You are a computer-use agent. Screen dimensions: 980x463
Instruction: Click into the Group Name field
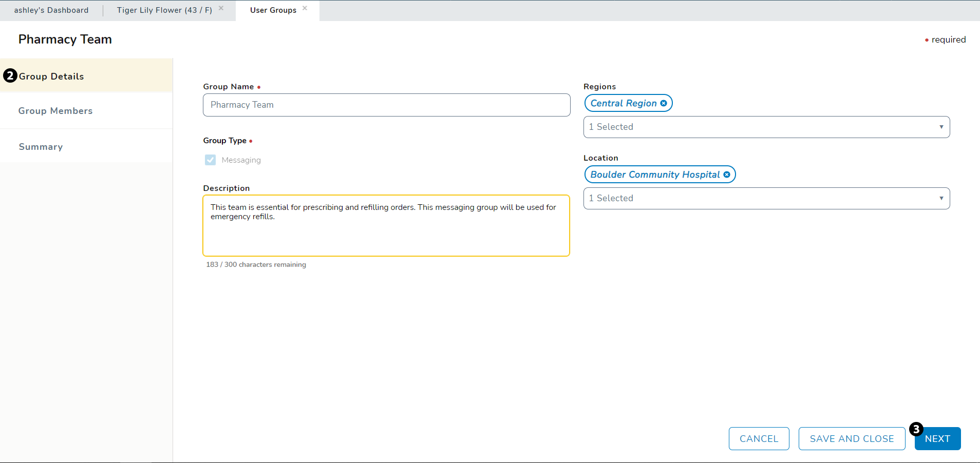click(x=386, y=105)
